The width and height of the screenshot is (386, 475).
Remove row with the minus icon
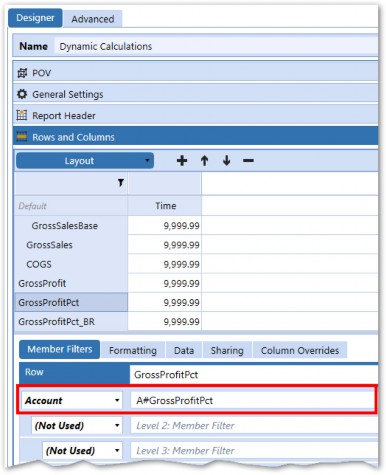click(248, 161)
